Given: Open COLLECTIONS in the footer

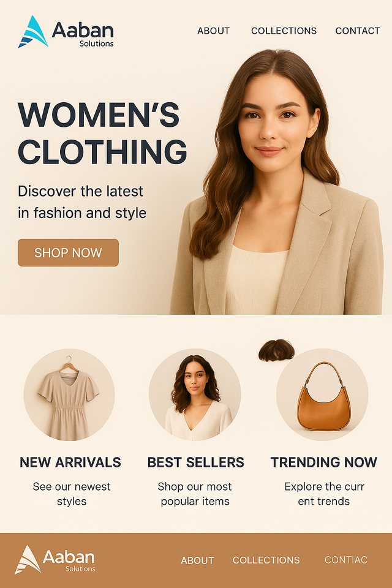Looking at the screenshot, I should click(x=266, y=560).
